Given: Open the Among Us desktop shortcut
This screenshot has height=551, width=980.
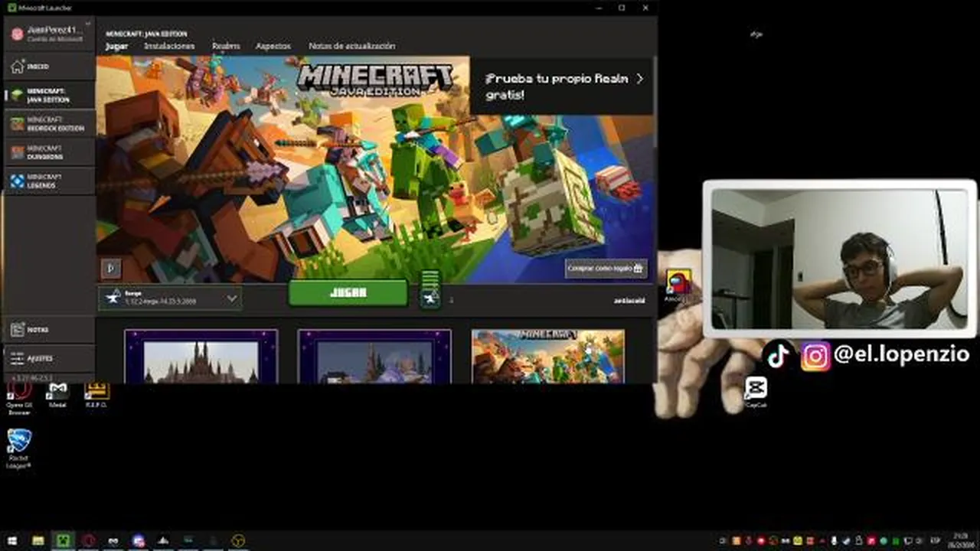Looking at the screenshot, I should (678, 285).
